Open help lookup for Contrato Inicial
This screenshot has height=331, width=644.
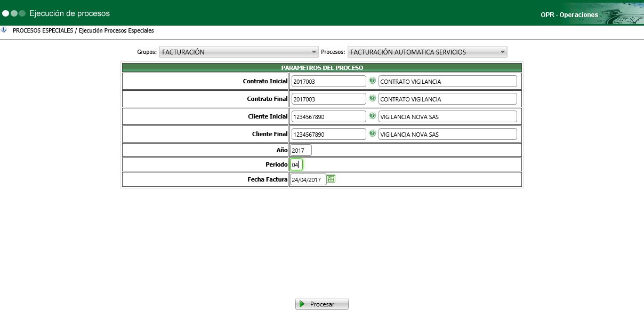click(372, 81)
